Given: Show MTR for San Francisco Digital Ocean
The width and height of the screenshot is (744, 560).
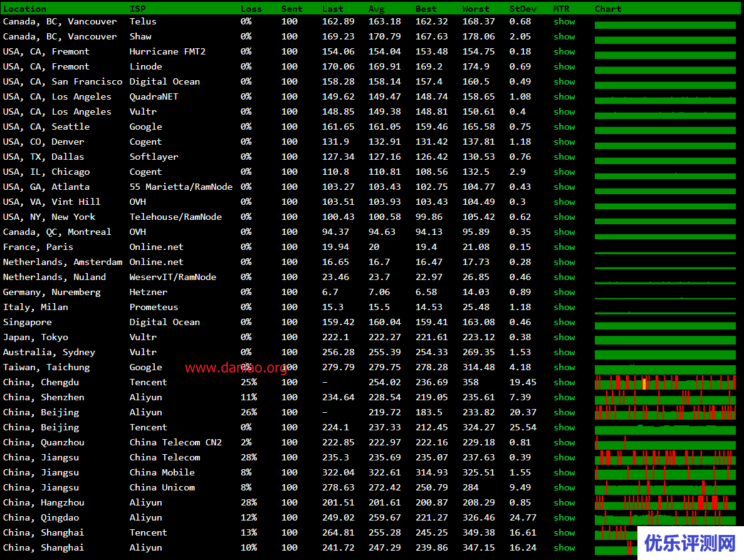Looking at the screenshot, I should [564, 81].
